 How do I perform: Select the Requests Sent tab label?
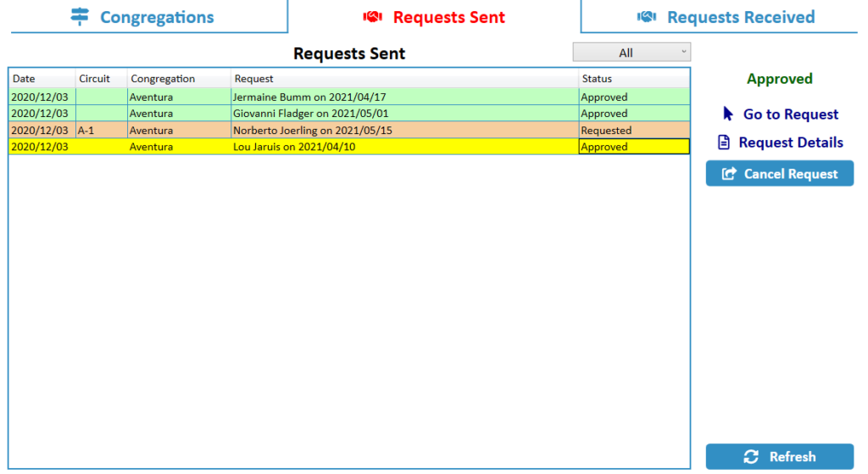tap(449, 17)
